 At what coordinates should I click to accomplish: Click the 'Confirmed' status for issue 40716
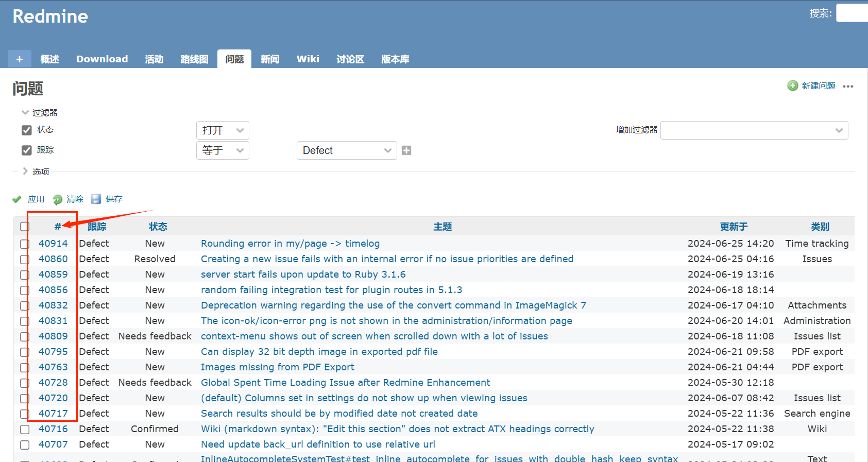[x=155, y=429]
